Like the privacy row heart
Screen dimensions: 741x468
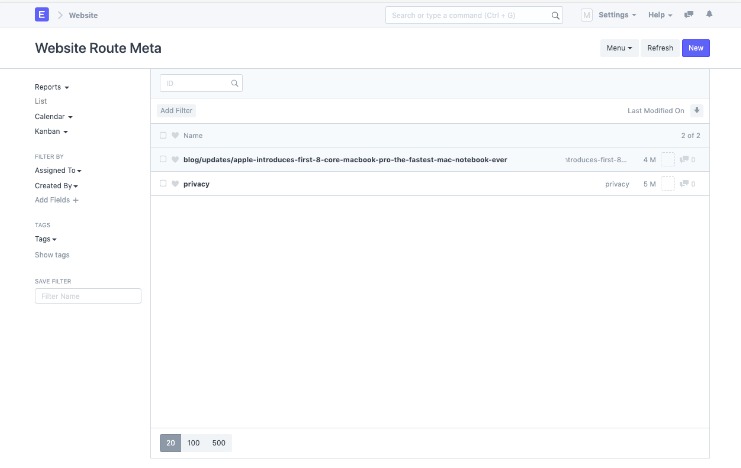click(175, 184)
